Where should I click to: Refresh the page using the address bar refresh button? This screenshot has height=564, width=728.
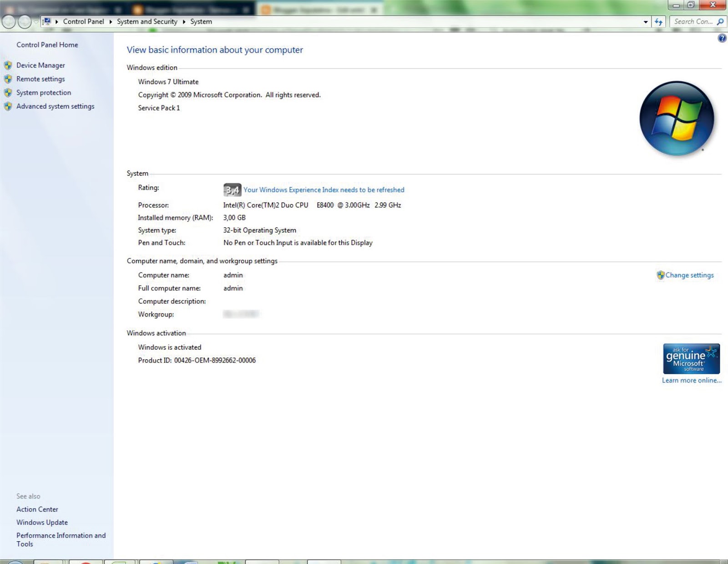(658, 22)
